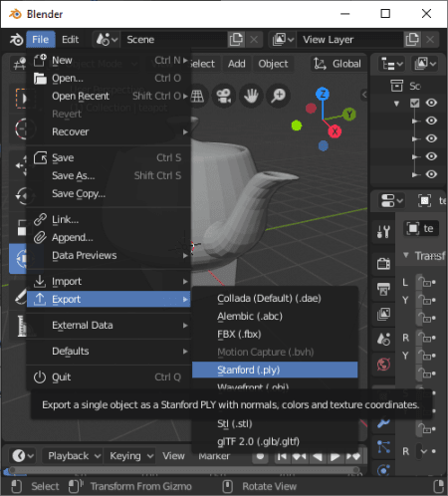Image resolution: width=448 pixels, height=496 pixels.
Task: Choose glTF 2.0 (.glb/.gltf) export
Action: point(275,441)
